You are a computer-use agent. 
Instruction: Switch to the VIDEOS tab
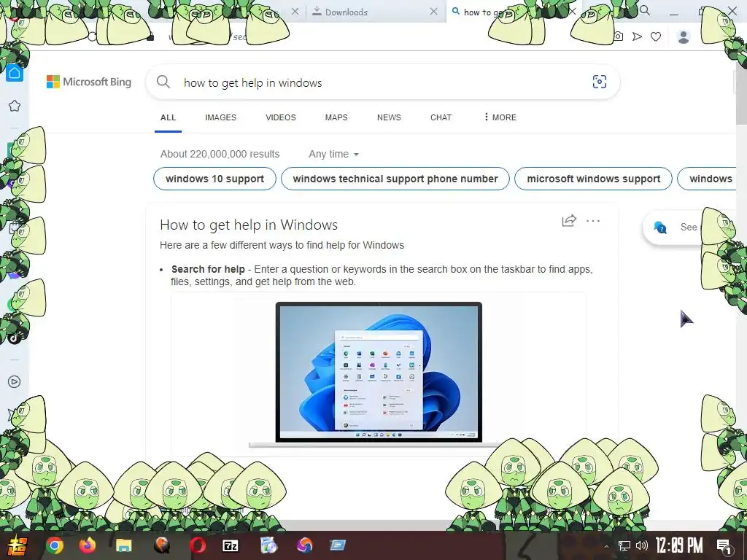pyautogui.click(x=281, y=117)
